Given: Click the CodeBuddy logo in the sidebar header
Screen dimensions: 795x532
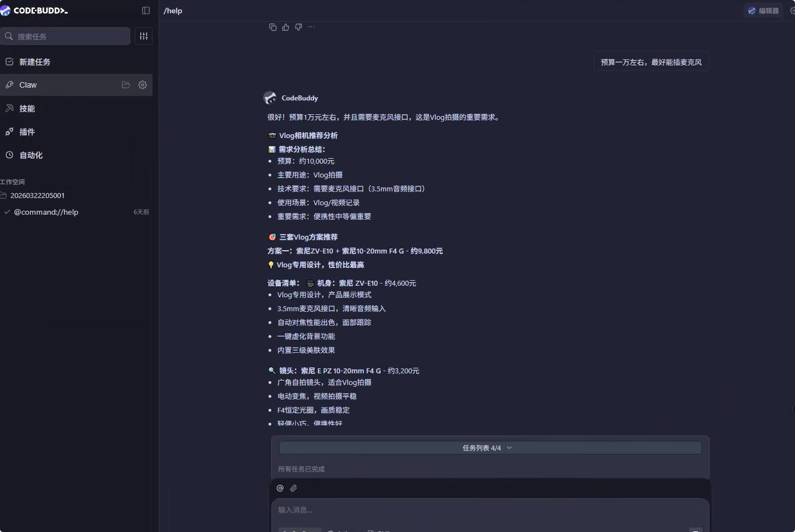Looking at the screenshot, I should pyautogui.click(x=34, y=11).
